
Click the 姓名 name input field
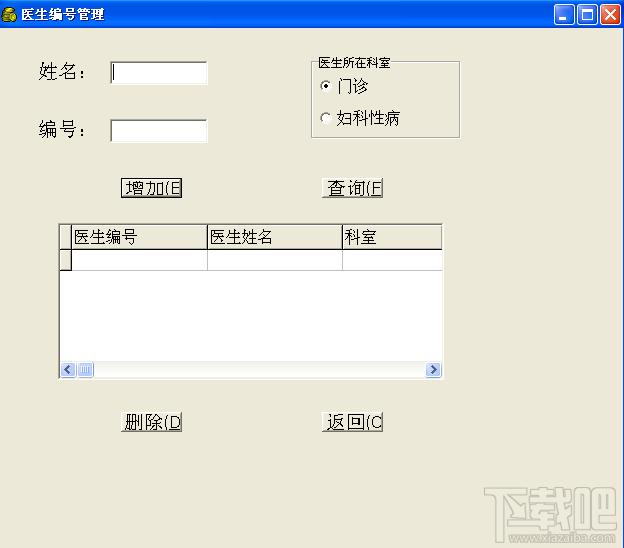(x=159, y=73)
